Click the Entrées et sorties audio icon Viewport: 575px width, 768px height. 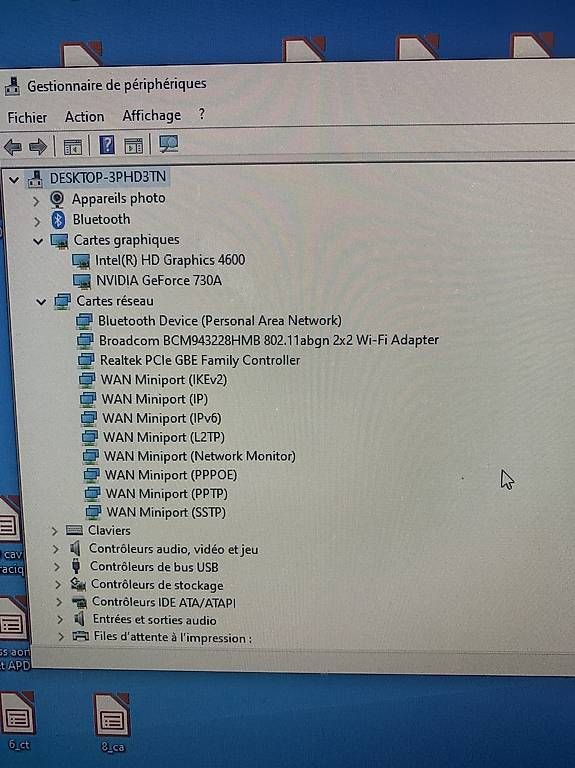79,619
